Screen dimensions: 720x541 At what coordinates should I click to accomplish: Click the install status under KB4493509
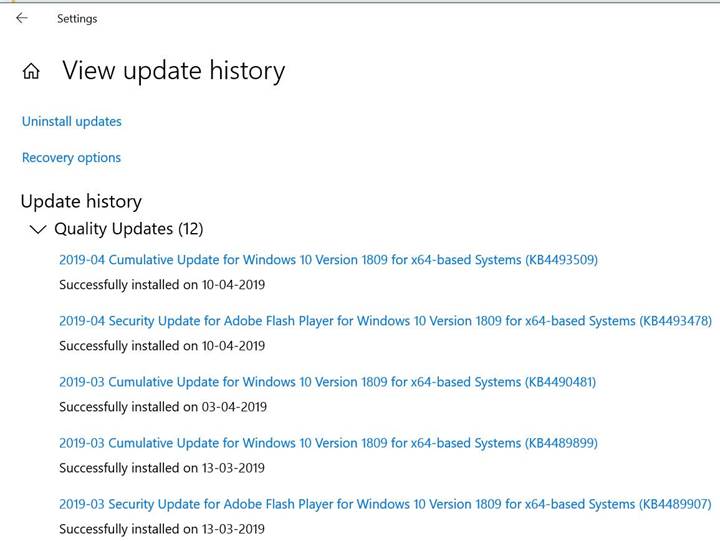(162, 285)
